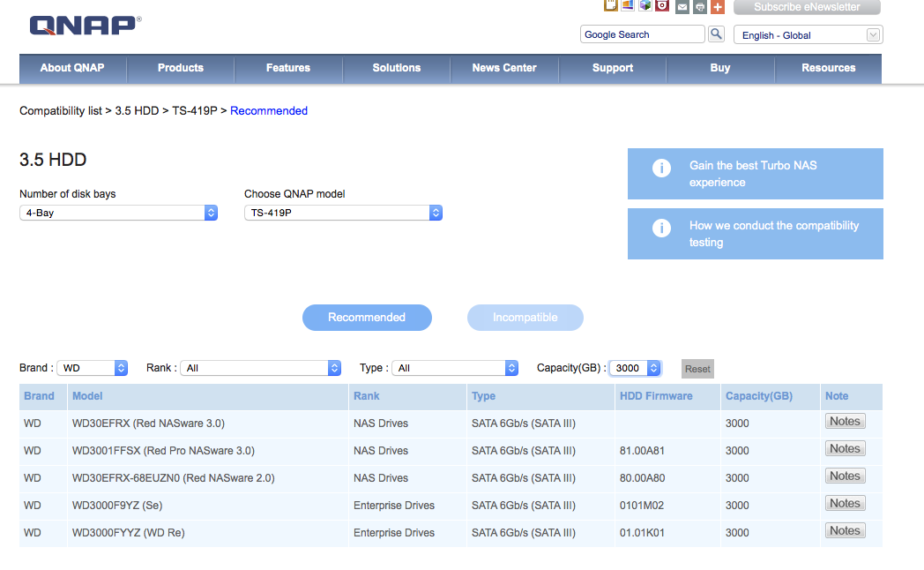Viewport: 924px width, 570px height.
Task: Click Subscribe eNewsletter button
Action: [x=807, y=7]
